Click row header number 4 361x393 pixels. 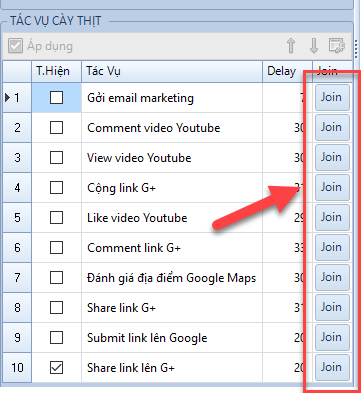17,188
